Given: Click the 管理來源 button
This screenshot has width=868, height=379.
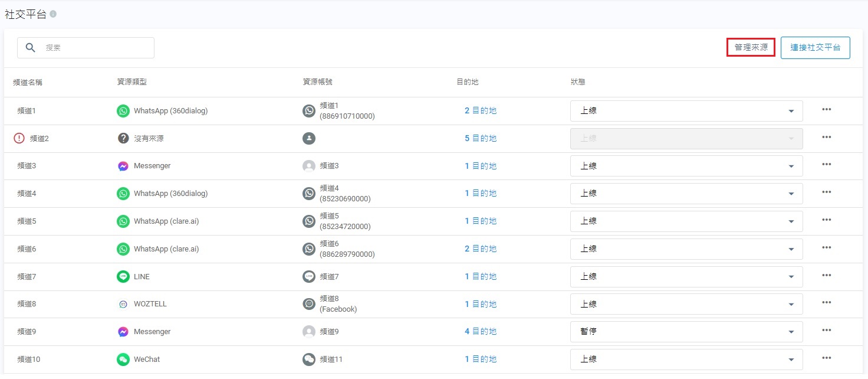Looking at the screenshot, I should tap(751, 47).
